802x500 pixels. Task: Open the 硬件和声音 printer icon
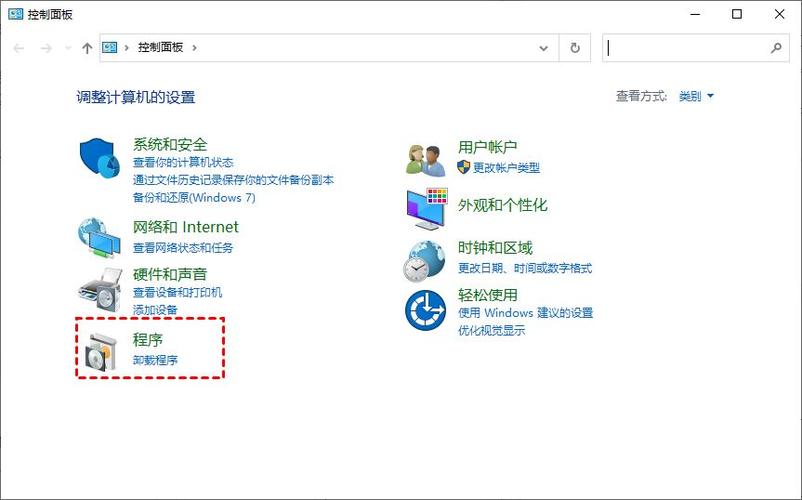point(100,289)
